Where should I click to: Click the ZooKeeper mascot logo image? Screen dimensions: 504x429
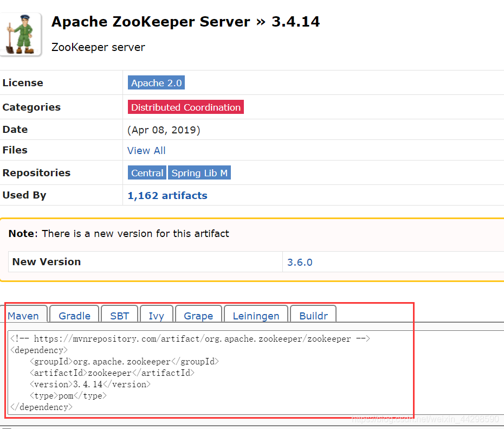pyautogui.click(x=20, y=34)
